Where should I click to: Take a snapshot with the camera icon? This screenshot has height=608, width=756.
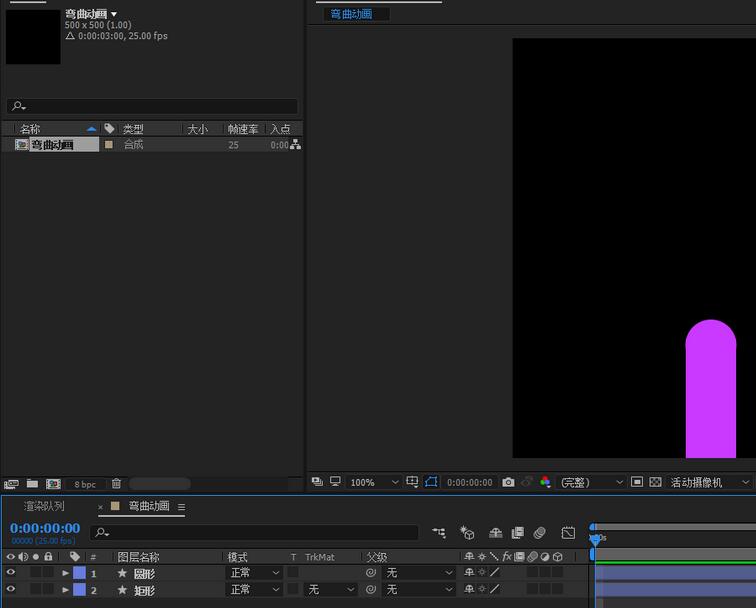(508, 482)
